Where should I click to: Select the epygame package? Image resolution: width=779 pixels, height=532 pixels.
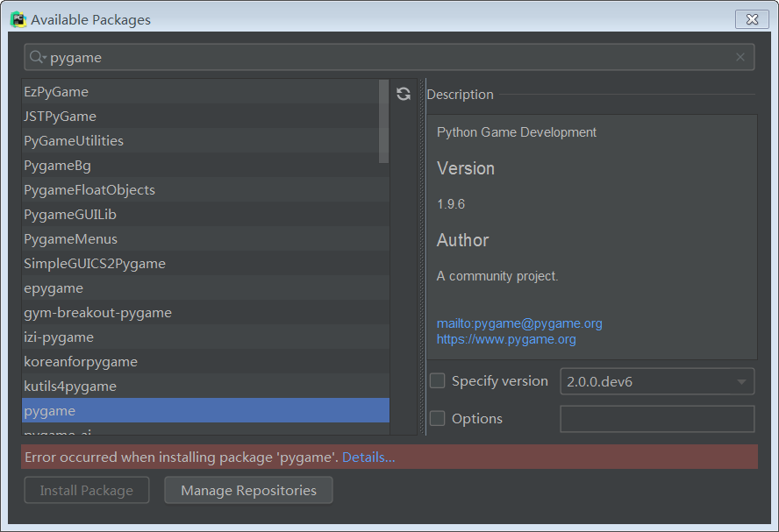click(205, 287)
